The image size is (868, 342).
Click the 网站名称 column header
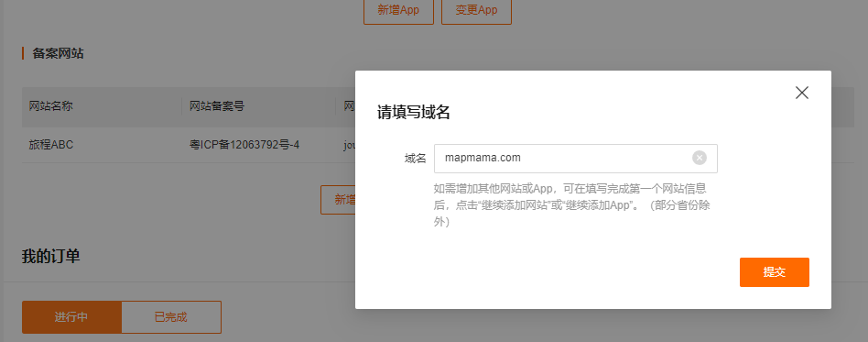tap(51, 106)
